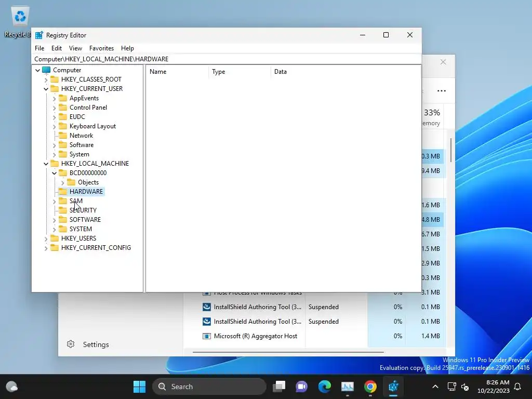Select the Network key
Screen dimensions: 532x399
pyautogui.click(x=81, y=136)
